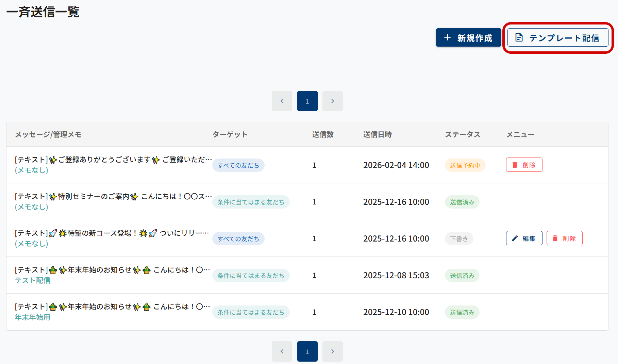Screen dimensions: 618x364
Task: Edit the draft 待望の新コース登場 broadcast
Action: coord(524,238)
